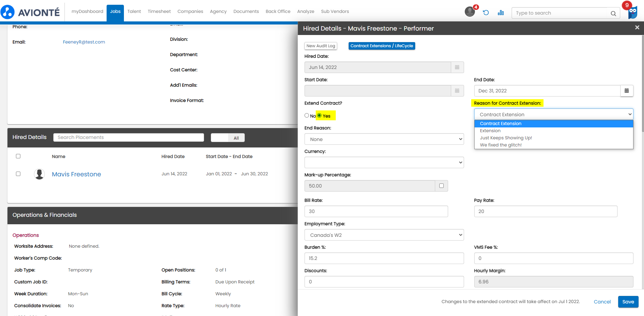The width and height of the screenshot is (644, 316).
Task: Focus the Search Placements field
Action: 129,137
